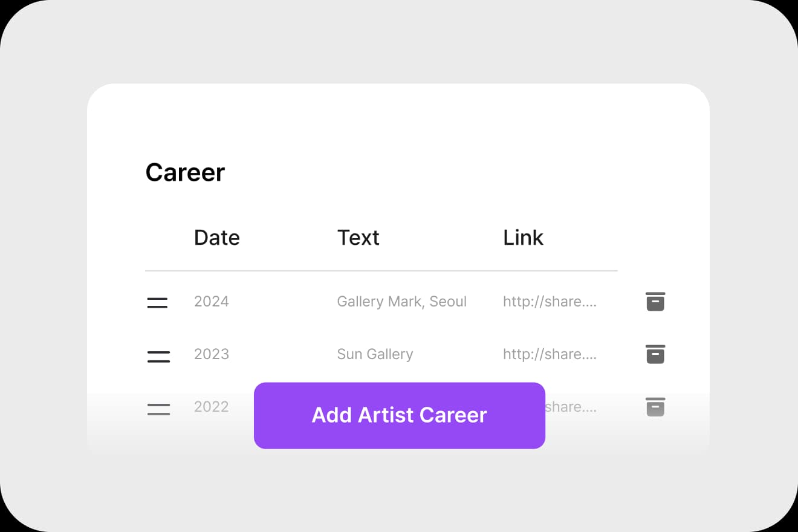Click the Text column header
This screenshot has height=532, width=798.
(358, 238)
